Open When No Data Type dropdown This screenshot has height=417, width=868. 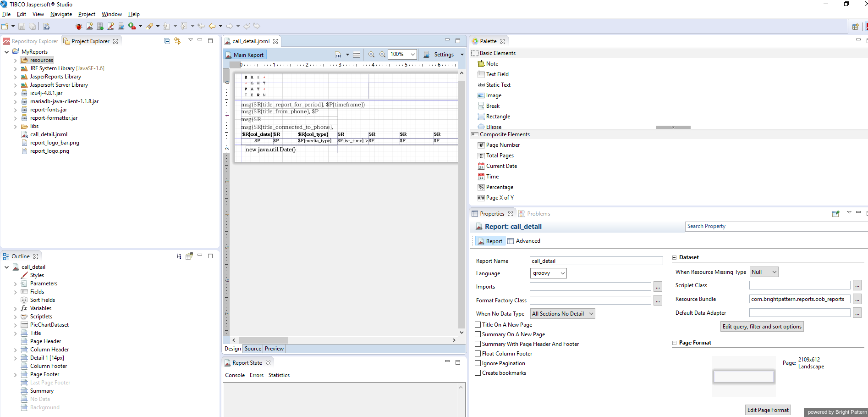[x=562, y=314]
